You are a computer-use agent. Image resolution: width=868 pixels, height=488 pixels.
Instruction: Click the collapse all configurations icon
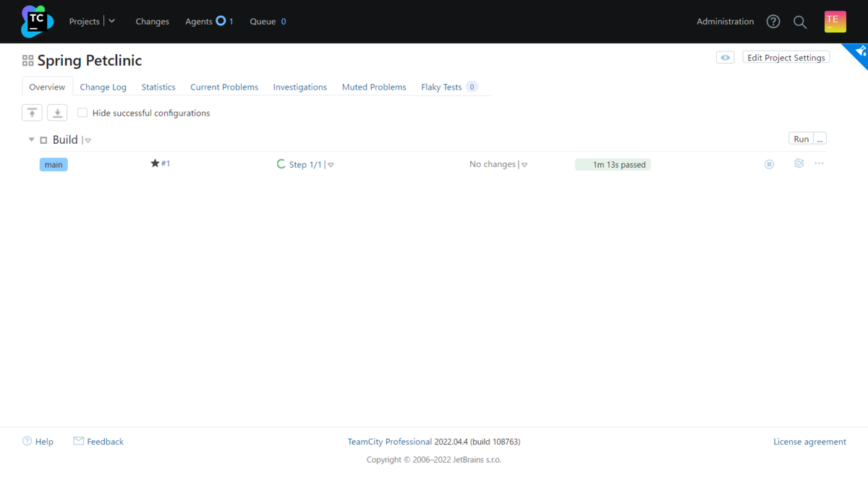click(x=32, y=113)
